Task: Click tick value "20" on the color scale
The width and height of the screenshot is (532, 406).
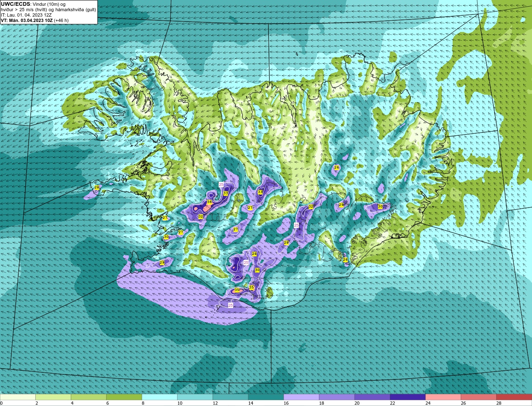Action: coord(356,403)
